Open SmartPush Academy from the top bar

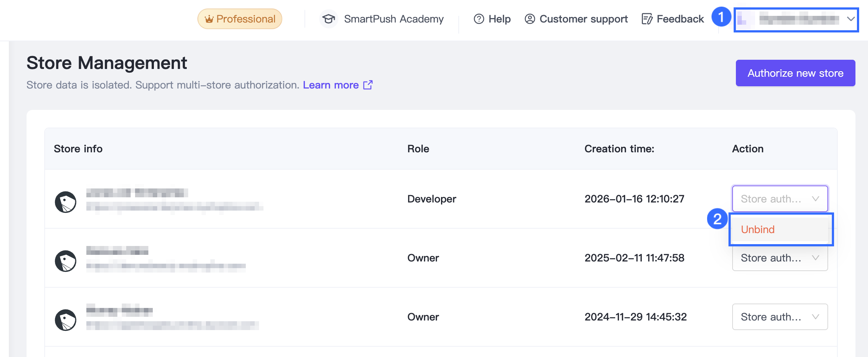pyautogui.click(x=393, y=19)
